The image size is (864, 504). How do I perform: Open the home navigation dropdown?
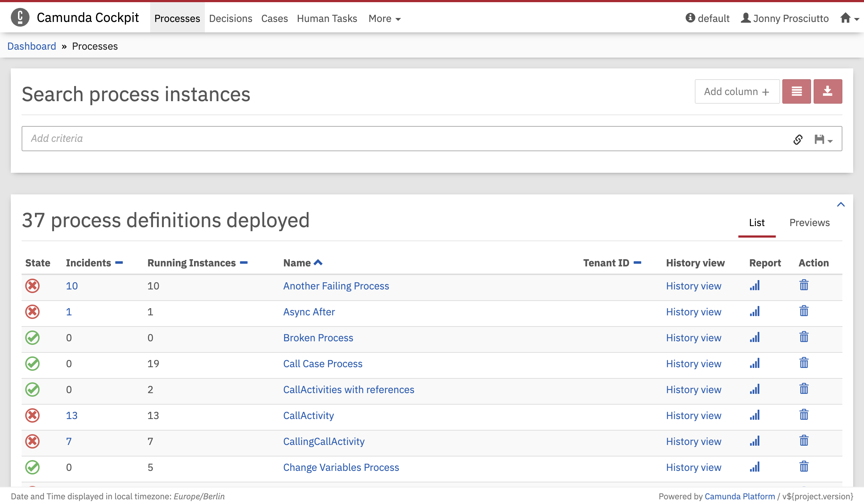click(x=849, y=18)
